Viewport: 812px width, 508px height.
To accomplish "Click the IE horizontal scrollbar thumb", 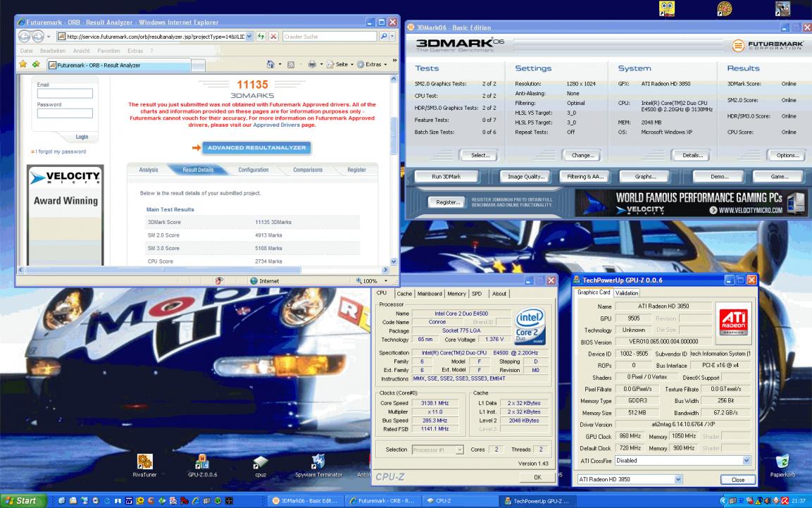I will [x=163, y=269].
